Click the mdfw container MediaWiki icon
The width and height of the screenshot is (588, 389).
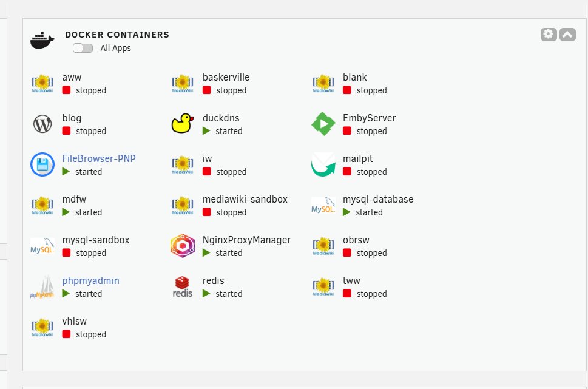point(42,206)
